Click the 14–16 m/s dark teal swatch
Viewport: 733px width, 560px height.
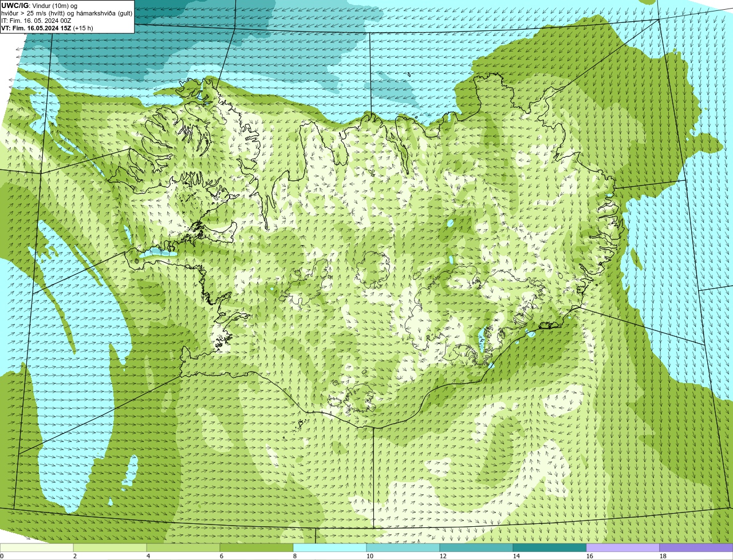pyautogui.click(x=550, y=548)
